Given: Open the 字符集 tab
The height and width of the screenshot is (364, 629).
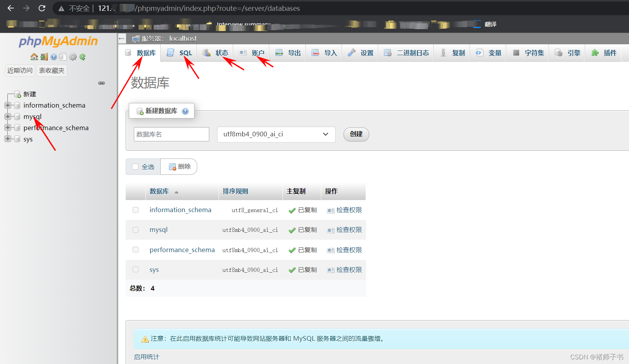Looking at the screenshot, I should click(x=528, y=53).
